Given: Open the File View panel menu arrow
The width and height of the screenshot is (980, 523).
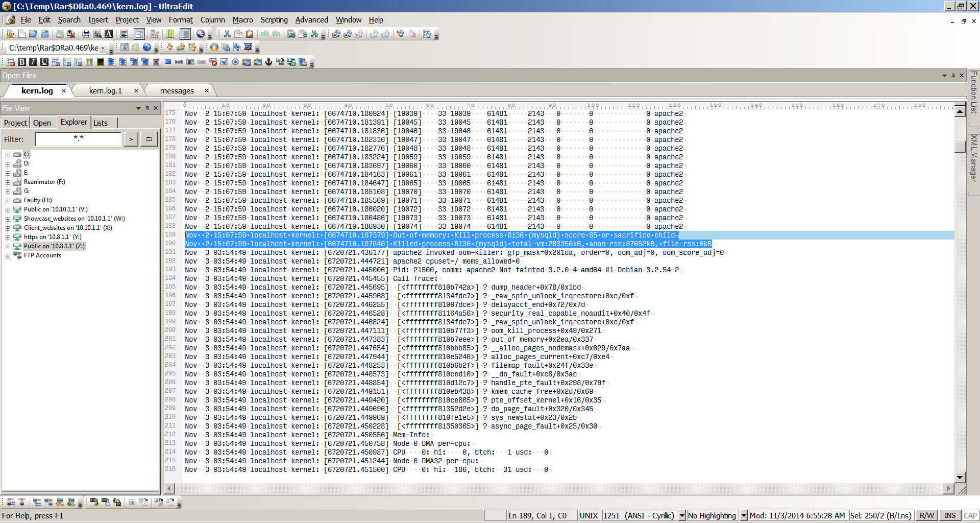Looking at the screenshot, I should [138, 108].
